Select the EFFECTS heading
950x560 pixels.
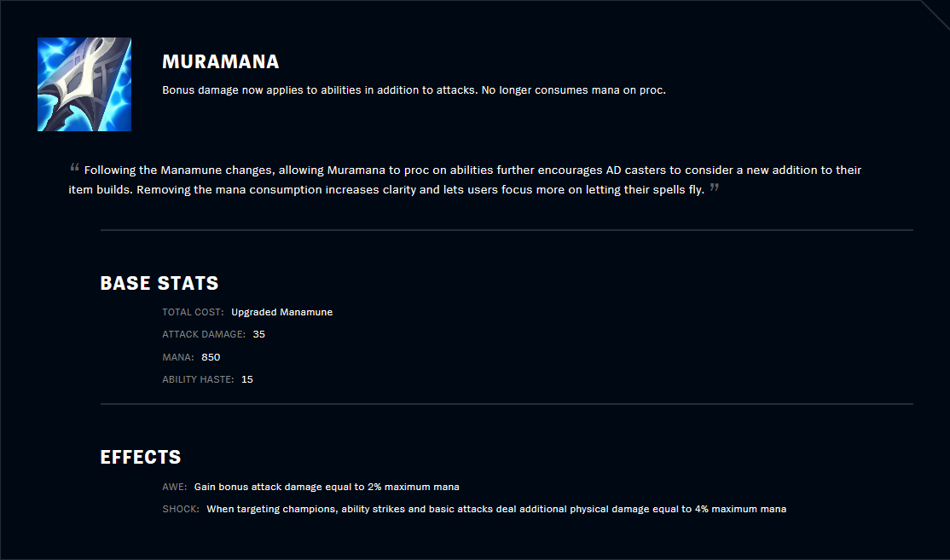(x=141, y=457)
